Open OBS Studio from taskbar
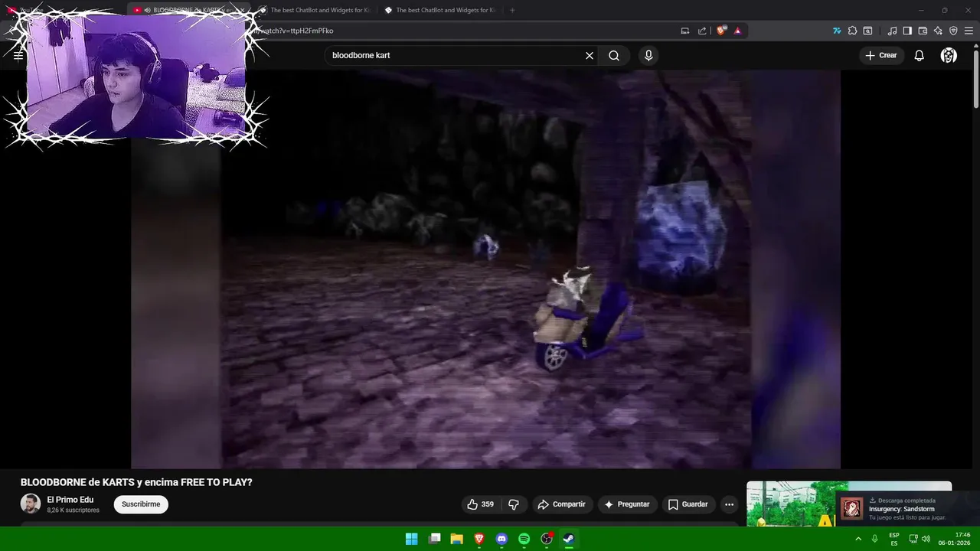The height and width of the screenshot is (551, 980). click(547, 539)
